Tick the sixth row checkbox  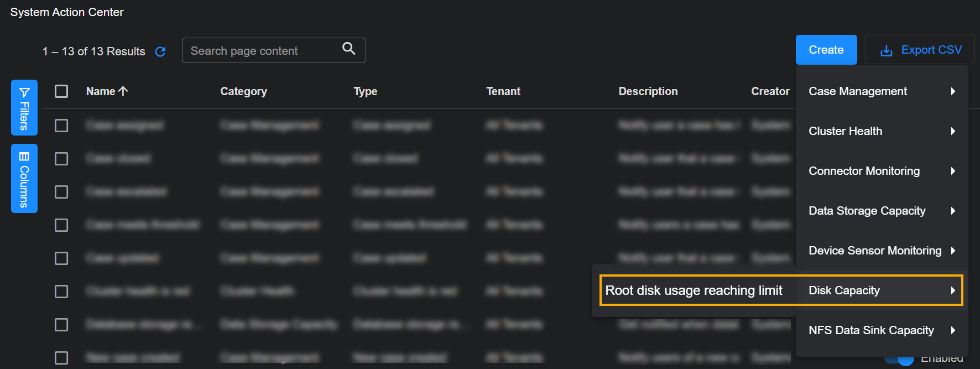click(61, 292)
